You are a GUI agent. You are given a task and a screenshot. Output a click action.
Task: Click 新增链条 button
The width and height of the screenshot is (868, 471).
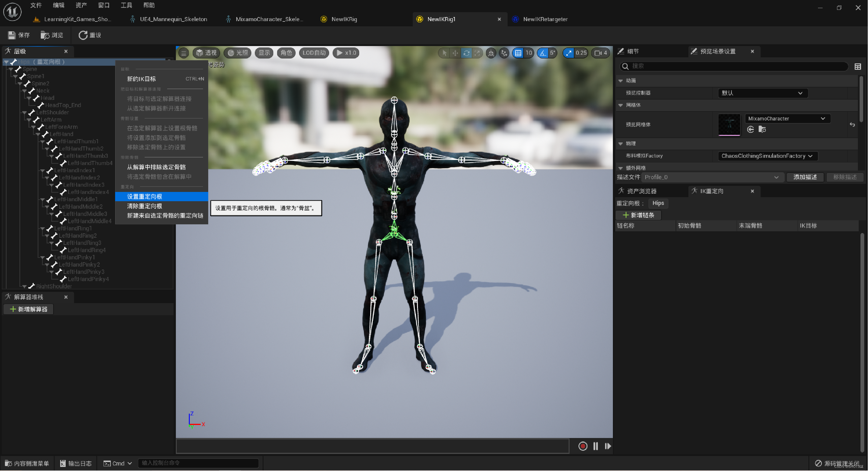638,215
